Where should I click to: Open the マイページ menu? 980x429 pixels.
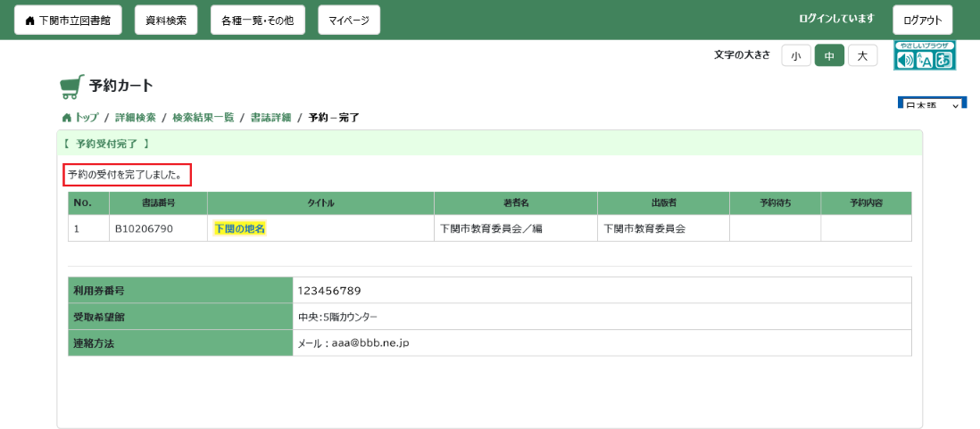click(x=349, y=21)
